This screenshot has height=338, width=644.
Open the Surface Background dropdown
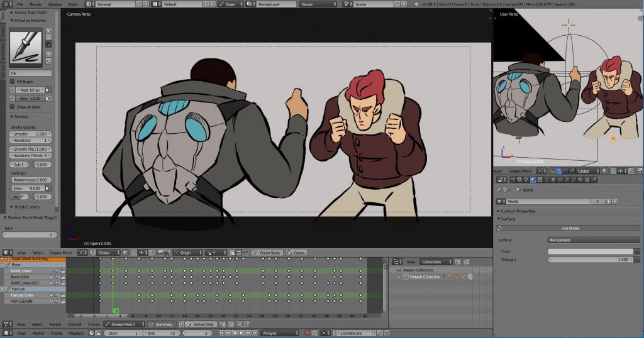(593, 240)
